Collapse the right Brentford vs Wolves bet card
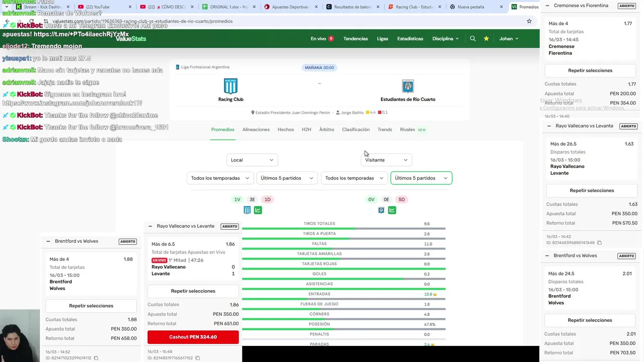Viewport: 644px width, 362px height. click(547, 256)
